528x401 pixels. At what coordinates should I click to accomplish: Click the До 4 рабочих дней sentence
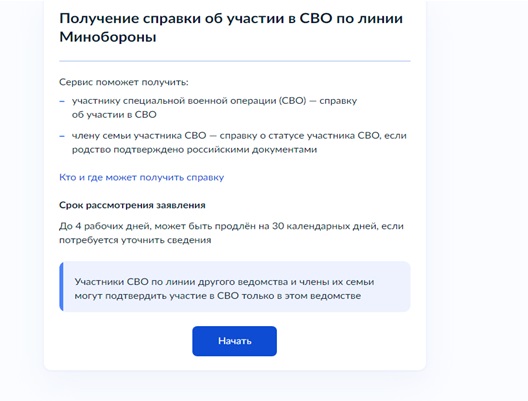[x=231, y=233]
